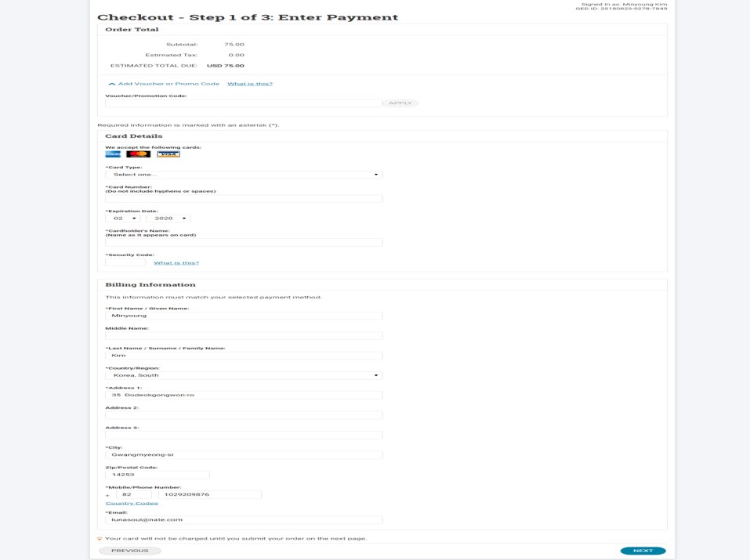Click into the Card Number field
Viewport: 750px width, 560px height.
pyautogui.click(x=244, y=199)
